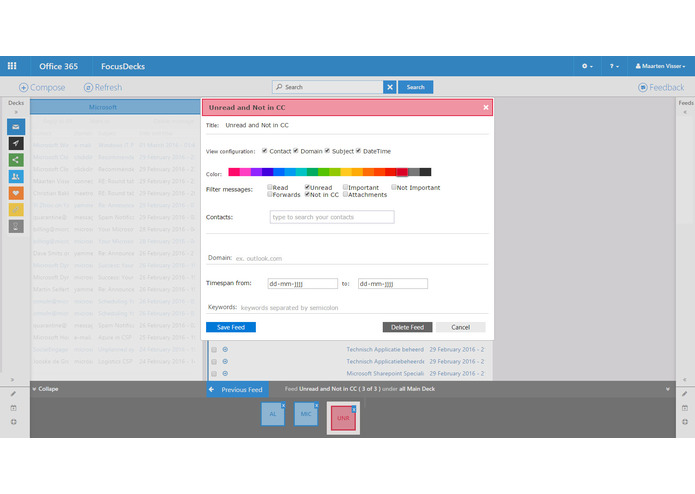Open the yellow link deck icon

16,210
